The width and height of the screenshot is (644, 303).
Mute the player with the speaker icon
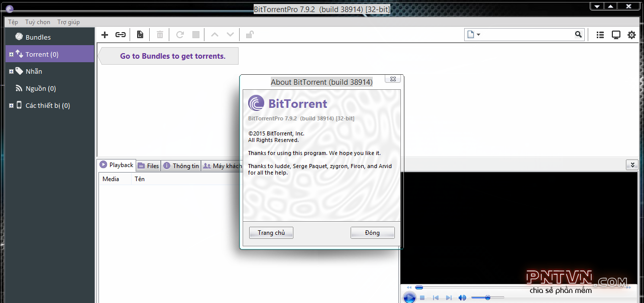point(462,298)
